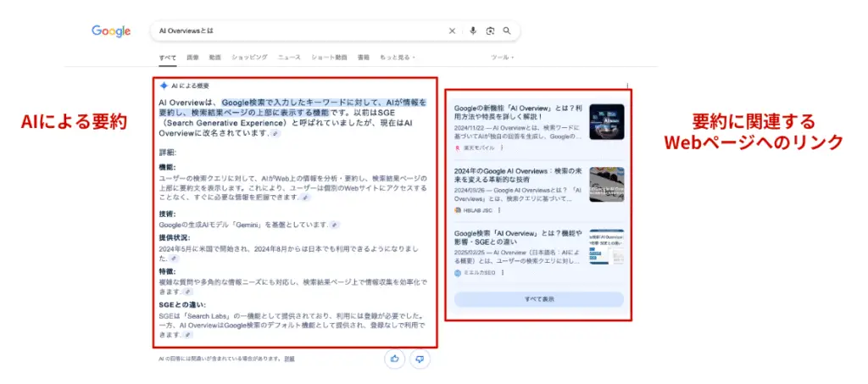Open the three-dot menu next to 楽天モバイル
This screenshot has width=868, height=384.
tap(502, 147)
